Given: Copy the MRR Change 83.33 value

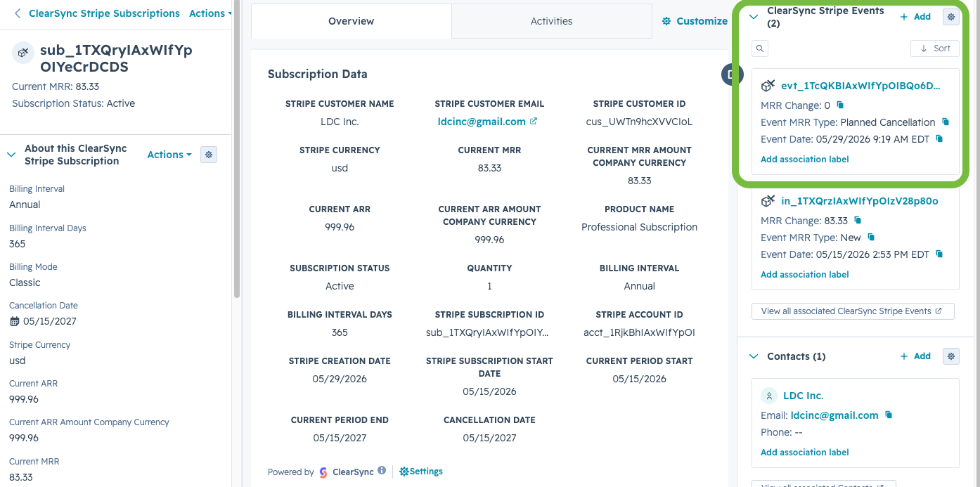Looking at the screenshot, I should pos(858,221).
